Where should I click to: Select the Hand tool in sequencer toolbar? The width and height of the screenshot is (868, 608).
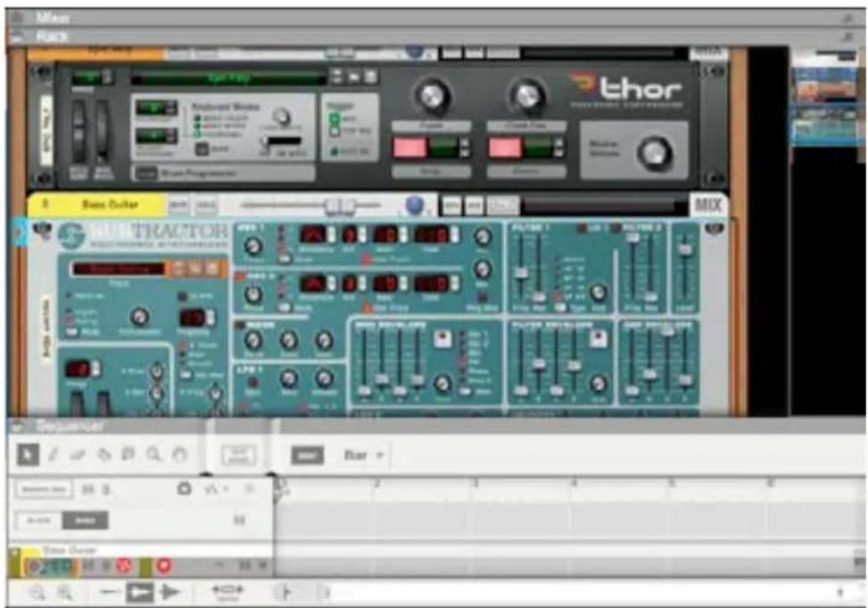pyautogui.click(x=179, y=455)
